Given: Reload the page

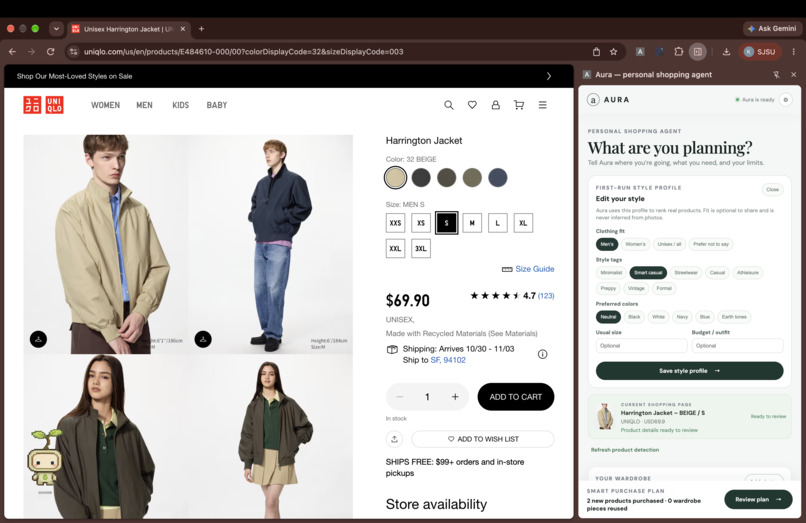Looking at the screenshot, I should 50,51.
